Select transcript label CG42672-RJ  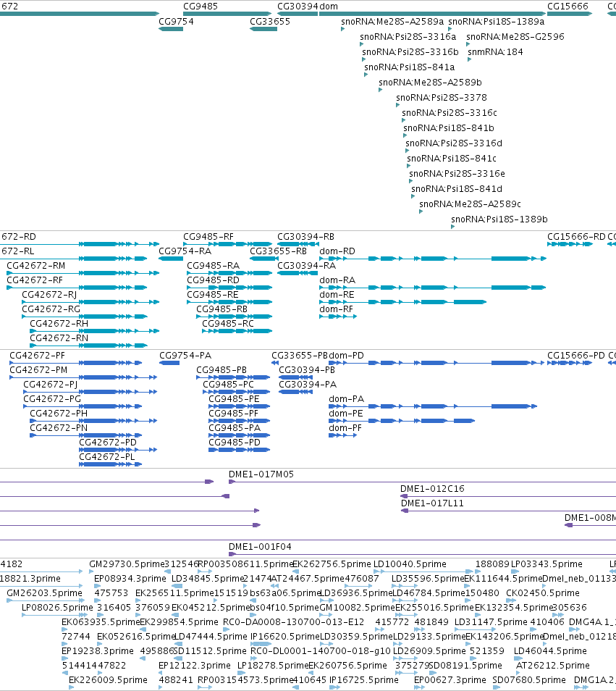(x=49, y=295)
